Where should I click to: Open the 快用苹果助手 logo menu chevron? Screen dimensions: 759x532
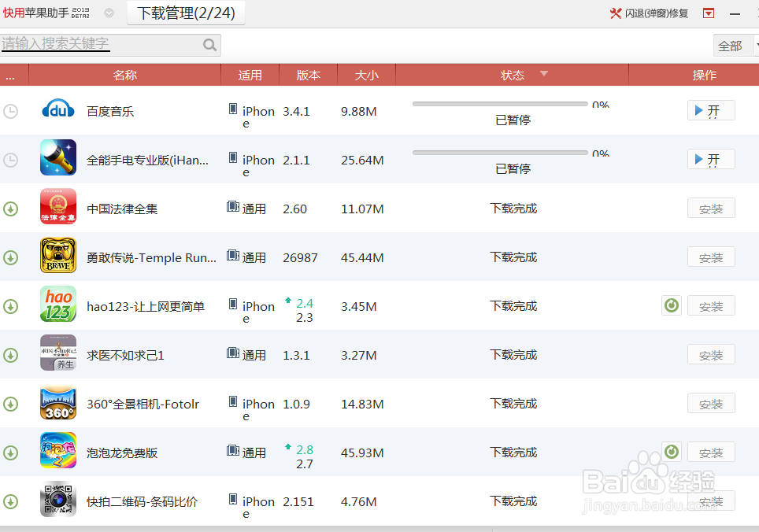[109, 12]
